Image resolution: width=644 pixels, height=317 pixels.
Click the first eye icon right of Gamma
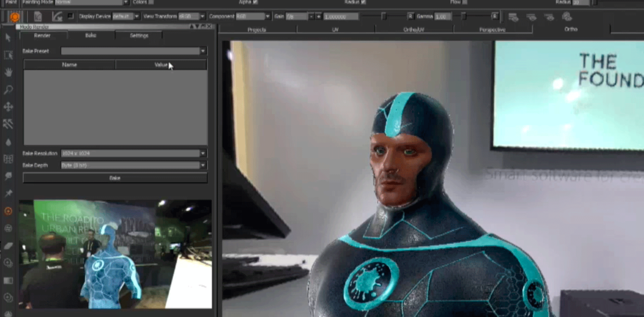click(513, 17)
